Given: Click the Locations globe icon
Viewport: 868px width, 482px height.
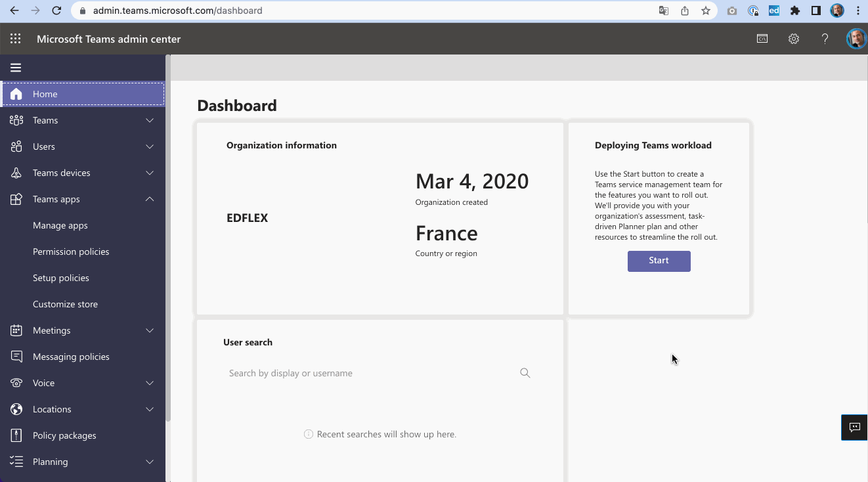Looking at the screenshot, I should (x=16, y=409).
